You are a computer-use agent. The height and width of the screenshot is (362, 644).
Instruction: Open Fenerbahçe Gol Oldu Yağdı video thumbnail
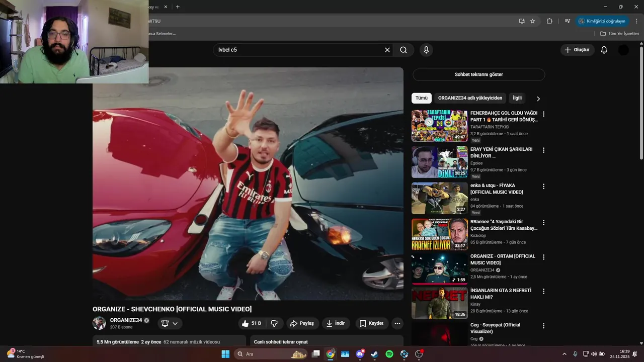pos(440,126)
